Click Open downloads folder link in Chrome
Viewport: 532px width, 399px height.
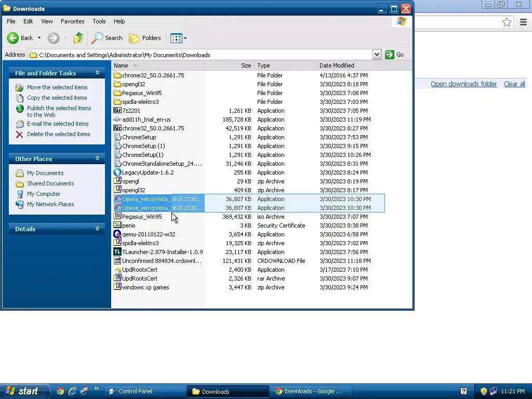463,84
